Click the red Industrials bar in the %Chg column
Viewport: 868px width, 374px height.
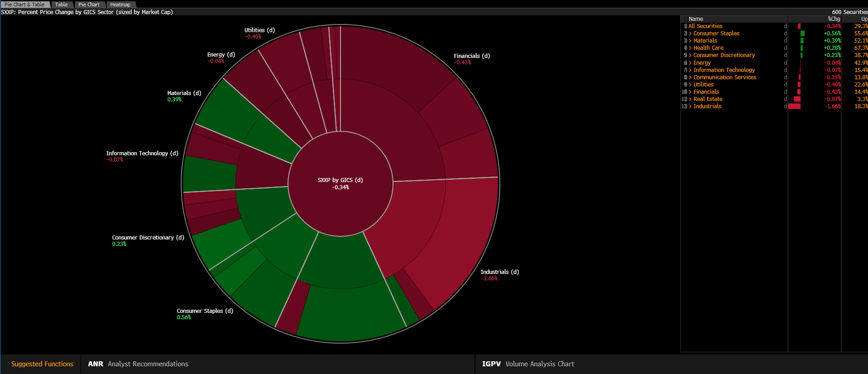794,106
